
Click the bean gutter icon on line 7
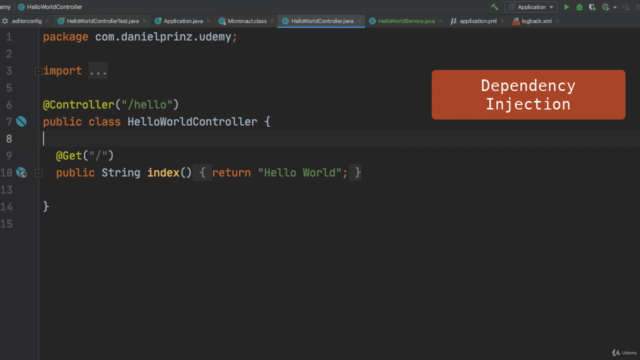click(21, 121)
